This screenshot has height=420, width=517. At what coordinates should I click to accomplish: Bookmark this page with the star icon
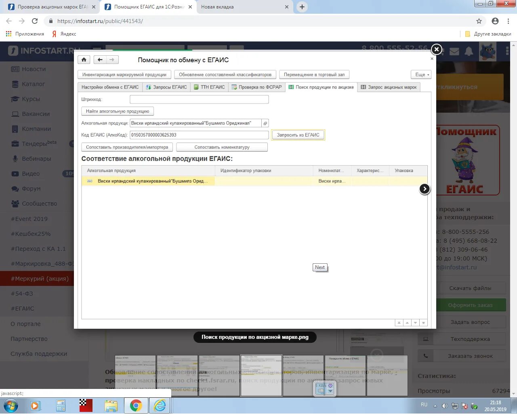[479, 21]
